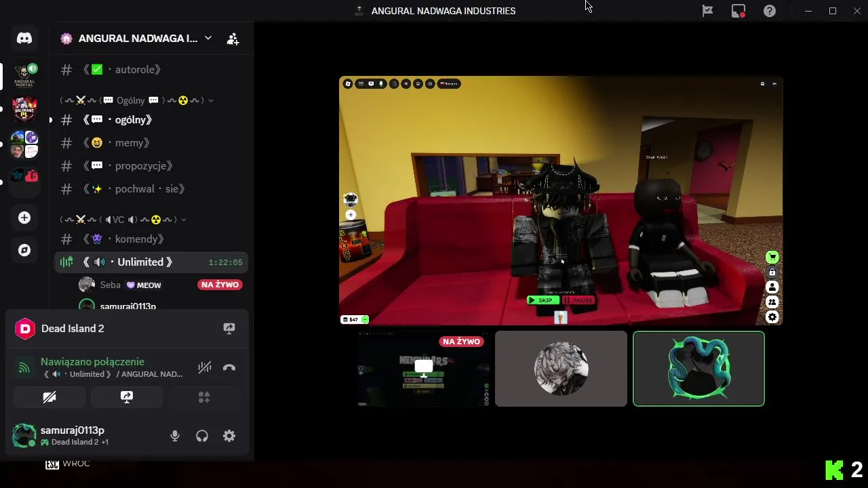The image size is (868, 488).
Task: Turn on camera with the crossed video button
Action: click(x=50, y=397)
